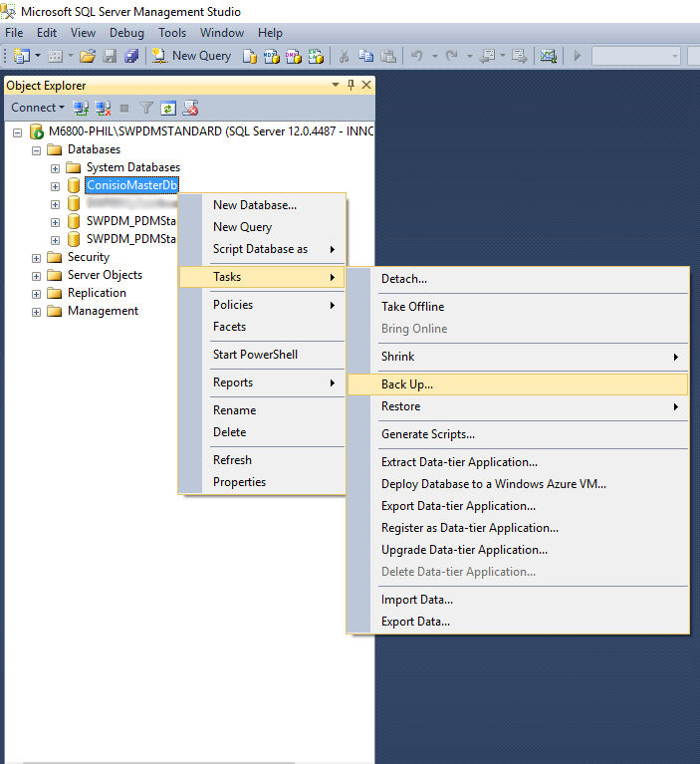Screen dimensions: 700x764
Task: Pin the Object Explorer panel with auto-hide icon
Action: point(350,86)
